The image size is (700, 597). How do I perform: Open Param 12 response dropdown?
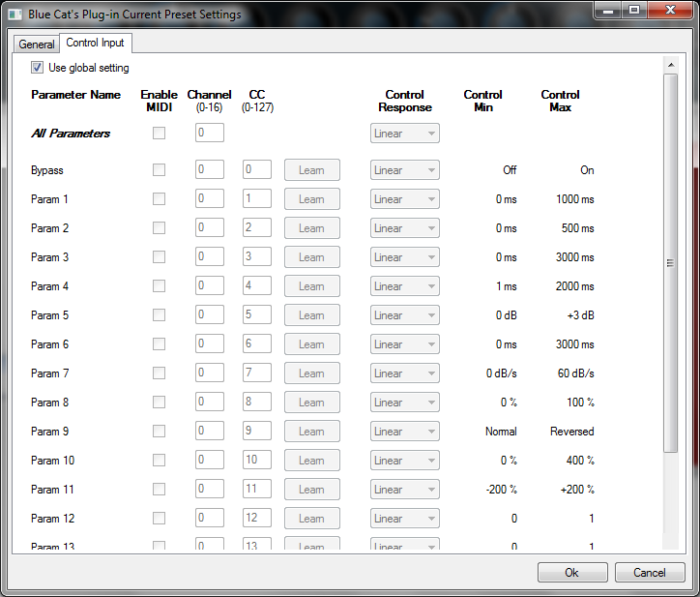405,519
